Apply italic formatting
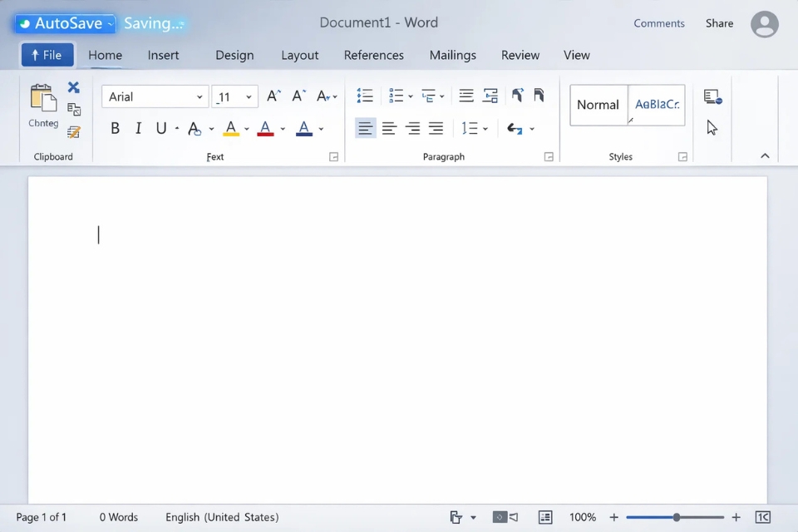Viewport: 798px width, 532px height. [x=138, y=128]
